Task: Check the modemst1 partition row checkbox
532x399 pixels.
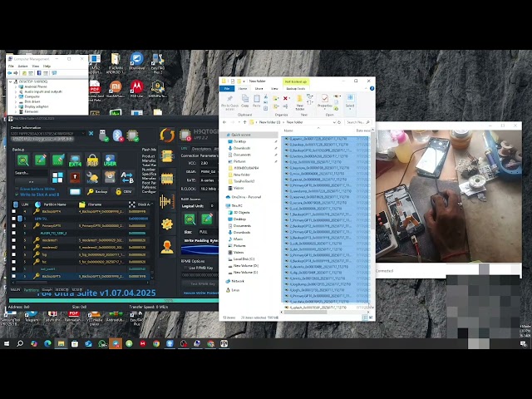Action: pyautogui.click(x=13, y=240)
